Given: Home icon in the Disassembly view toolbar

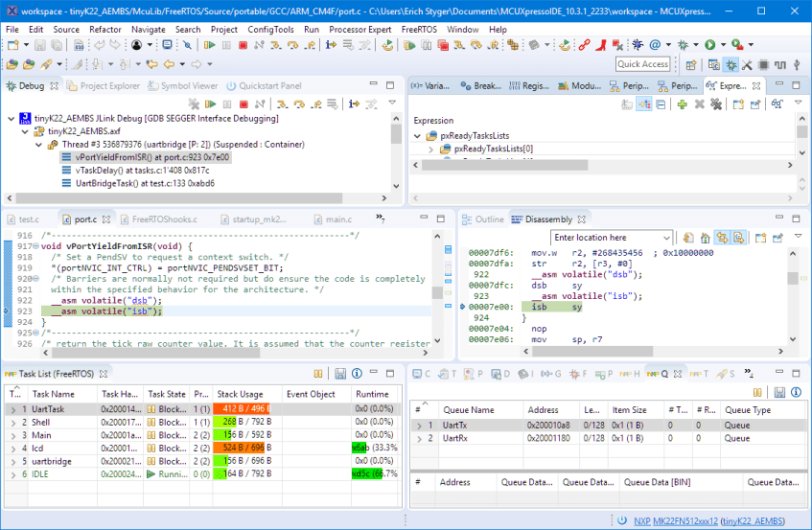Looking at the screenshot, I should click(x=705, y=238).
